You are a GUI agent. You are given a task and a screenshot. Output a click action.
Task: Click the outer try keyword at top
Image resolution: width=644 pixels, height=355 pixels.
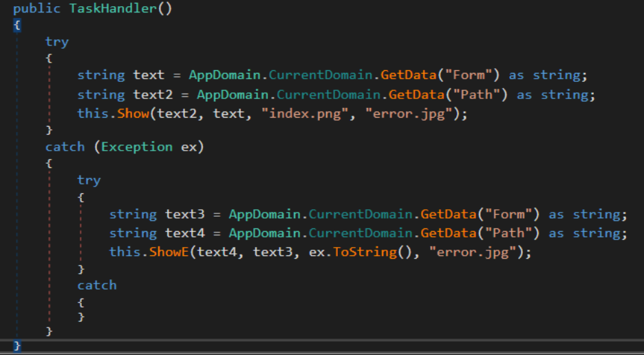click(56, 42)
